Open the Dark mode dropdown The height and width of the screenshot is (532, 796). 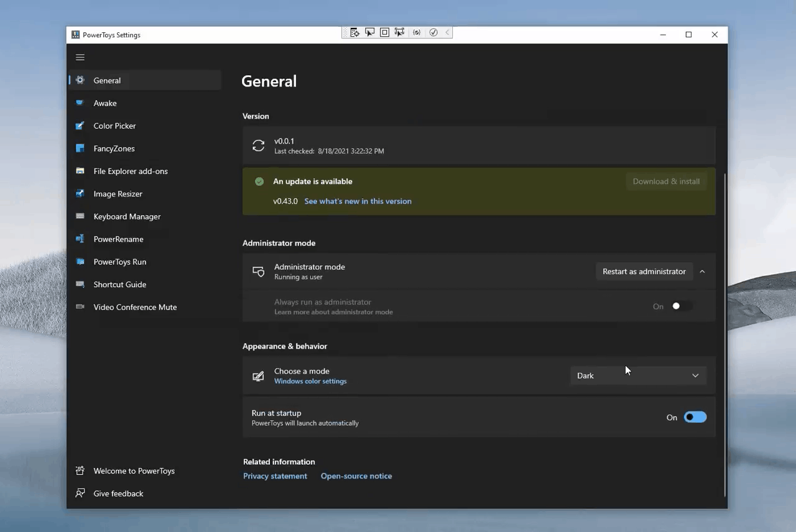tap(638, 375)
